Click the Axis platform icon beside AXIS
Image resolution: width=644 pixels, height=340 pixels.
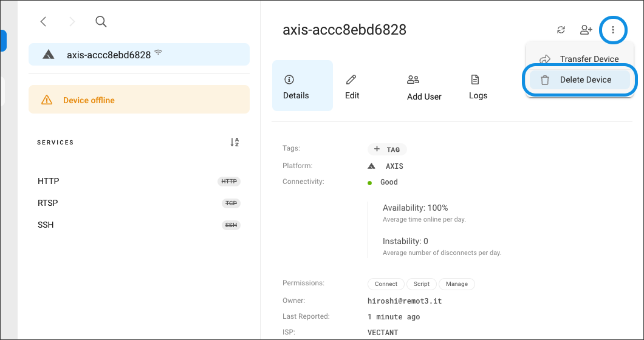click(371, 166)
